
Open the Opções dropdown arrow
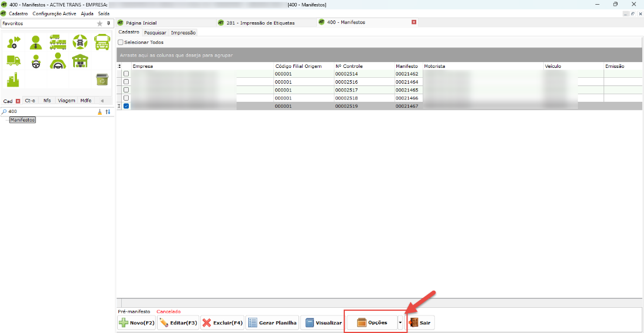(400, 322)
